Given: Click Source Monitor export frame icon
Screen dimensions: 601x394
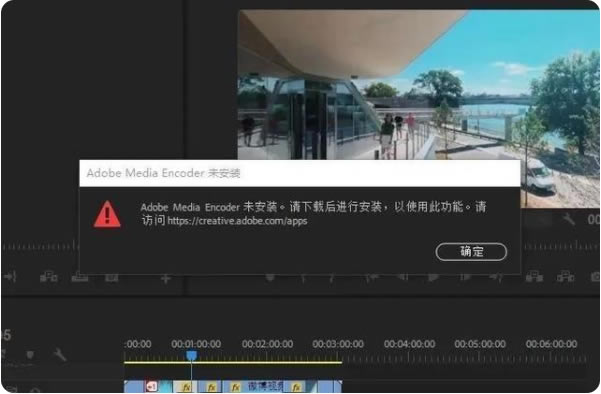Looking at the screenshot, I should pyautogui.click(x=112, y=277).
